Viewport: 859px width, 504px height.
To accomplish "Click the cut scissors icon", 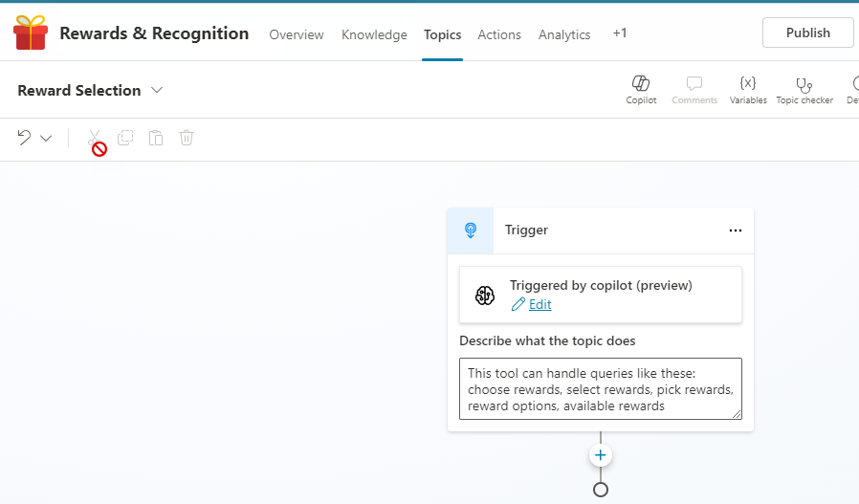I will tap(94, 138).
